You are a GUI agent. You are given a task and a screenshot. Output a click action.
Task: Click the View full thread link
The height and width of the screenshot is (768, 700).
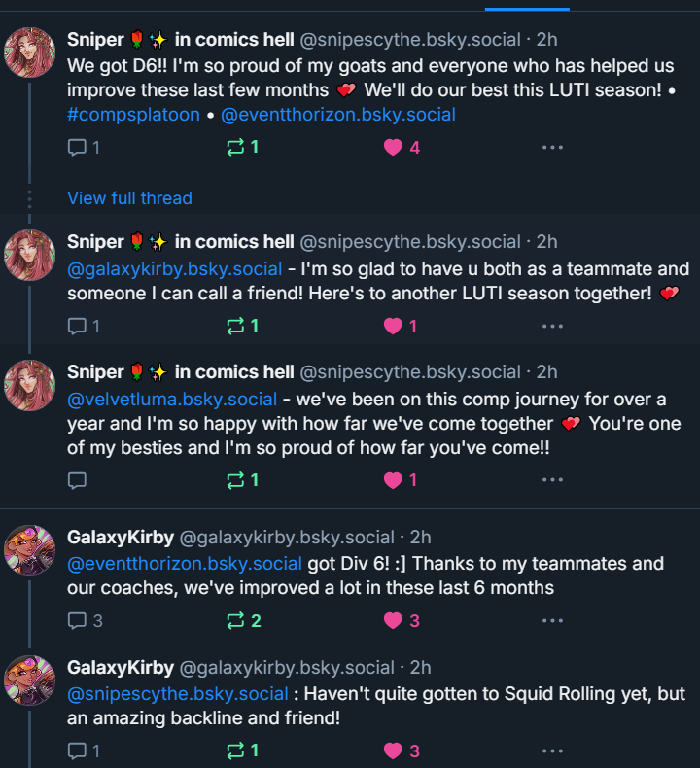[129, 198]
